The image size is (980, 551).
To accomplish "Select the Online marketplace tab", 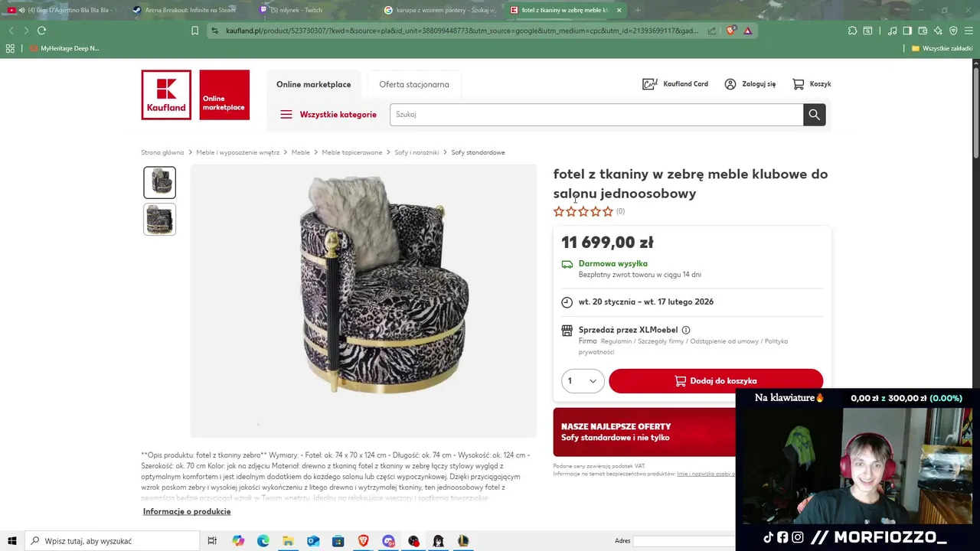I will (314, 84).
